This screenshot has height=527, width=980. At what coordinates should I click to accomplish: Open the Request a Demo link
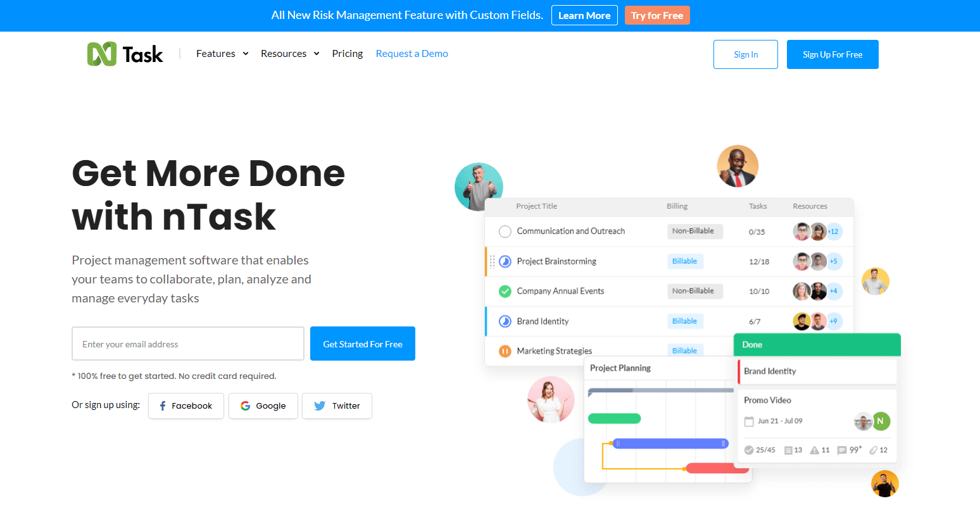[x=412, y=54]
